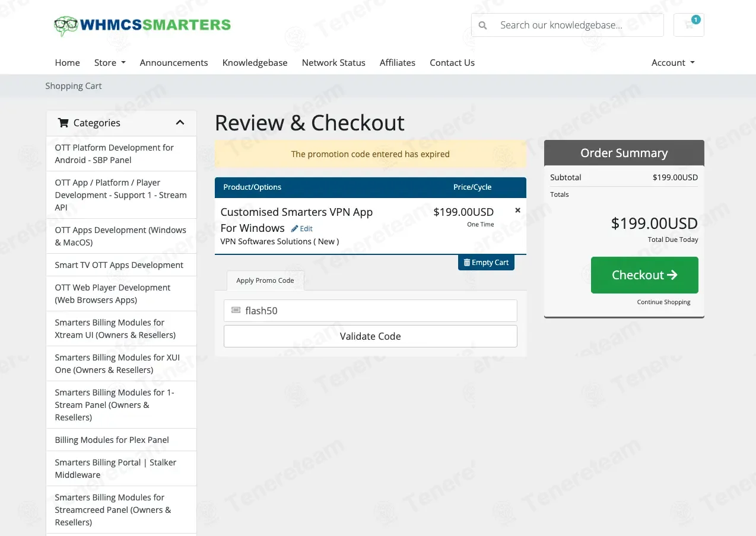
Task: Open OTT App / Platform / Player Development category
Action: pos(121,195)
